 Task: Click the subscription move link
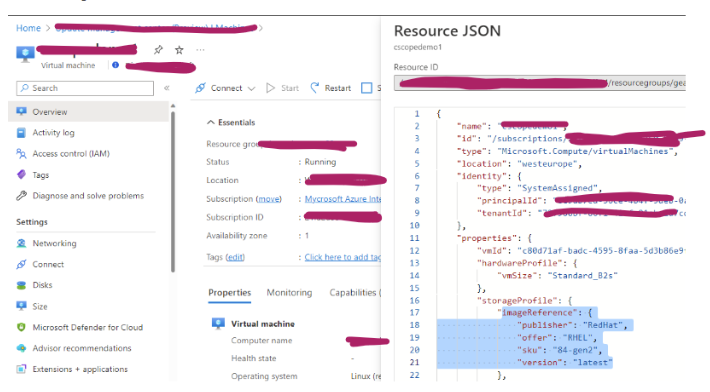[269, 199]
